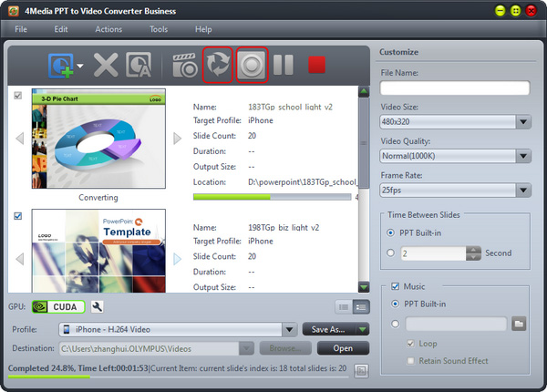Screen dimensions: 547x392
Task: Expand the Profile dropdown showing iPhone H.264
Action: tap(290, 329)
